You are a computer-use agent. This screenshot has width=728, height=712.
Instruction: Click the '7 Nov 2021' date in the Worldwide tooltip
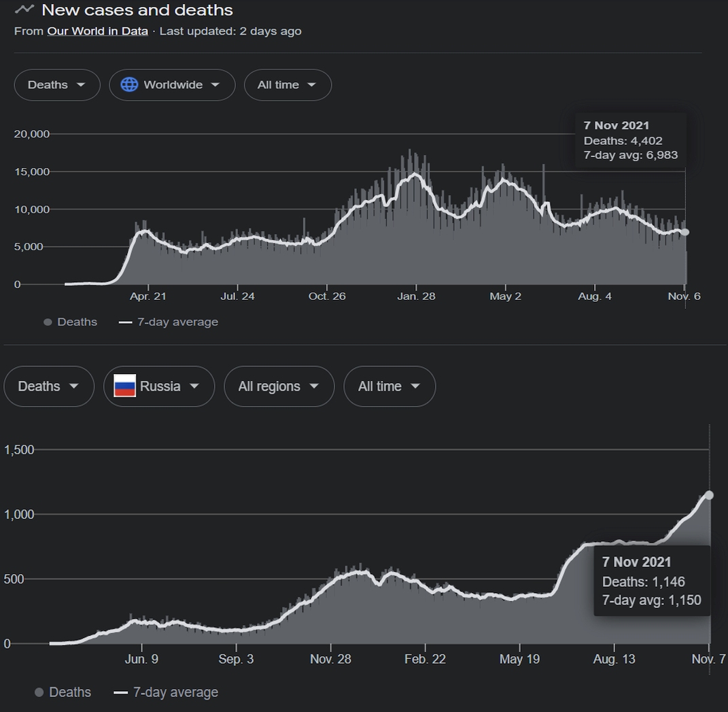[x=616, y=125]
